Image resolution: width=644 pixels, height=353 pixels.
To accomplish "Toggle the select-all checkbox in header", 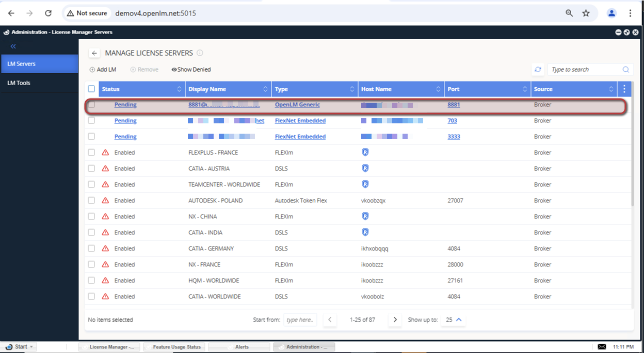I will 92,89.
